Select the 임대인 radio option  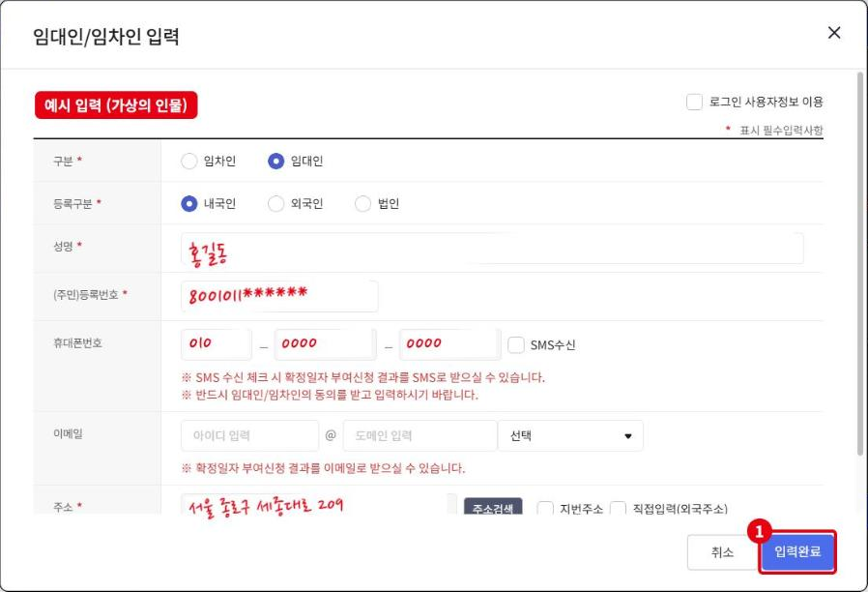275,162
